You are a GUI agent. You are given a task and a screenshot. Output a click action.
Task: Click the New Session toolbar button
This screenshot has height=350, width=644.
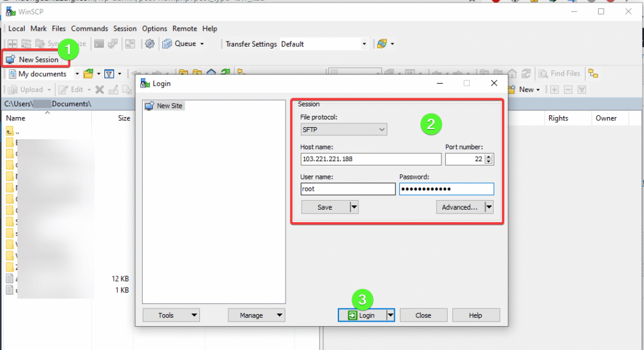coord(33,59)
